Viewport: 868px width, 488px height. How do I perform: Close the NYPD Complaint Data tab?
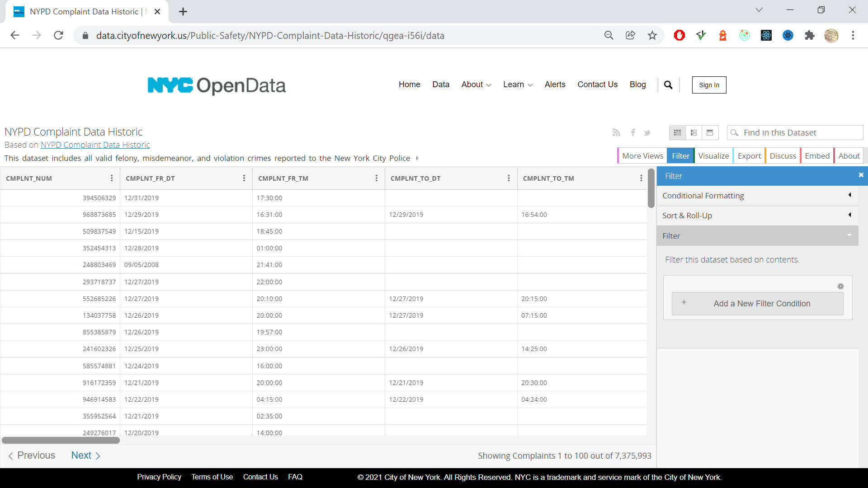tap(157, 12)
